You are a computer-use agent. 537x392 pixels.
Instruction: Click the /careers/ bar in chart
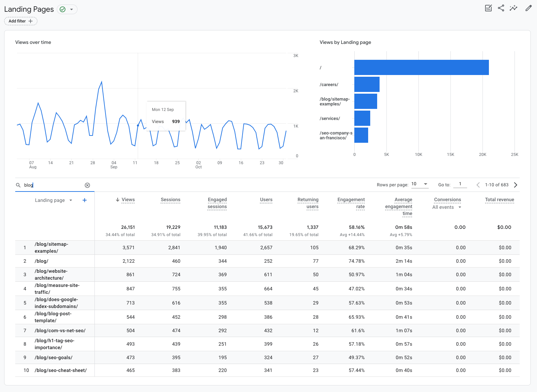(367, 84)
